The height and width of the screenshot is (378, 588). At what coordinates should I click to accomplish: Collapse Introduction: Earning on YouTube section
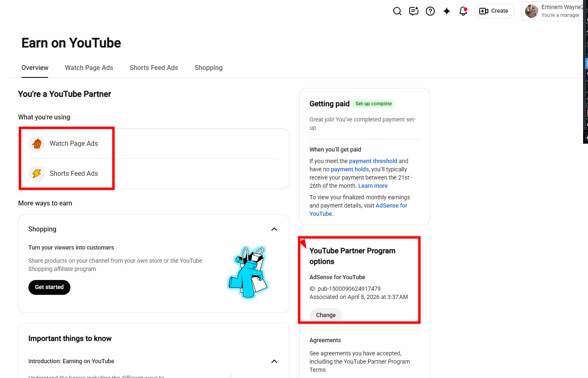coord(274,362)
